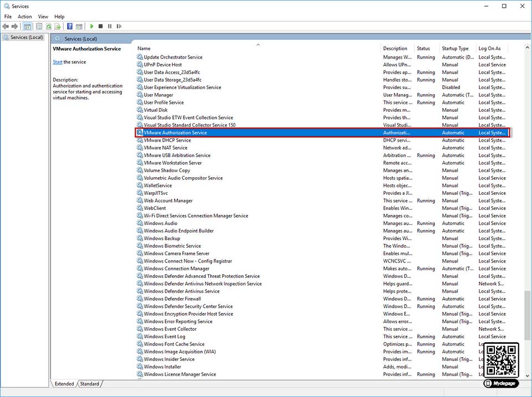This screenshot has height=397, width=532.
Task: Toggle the Show/Hide Console Tree toolbar icon
Action: [28, 26]
